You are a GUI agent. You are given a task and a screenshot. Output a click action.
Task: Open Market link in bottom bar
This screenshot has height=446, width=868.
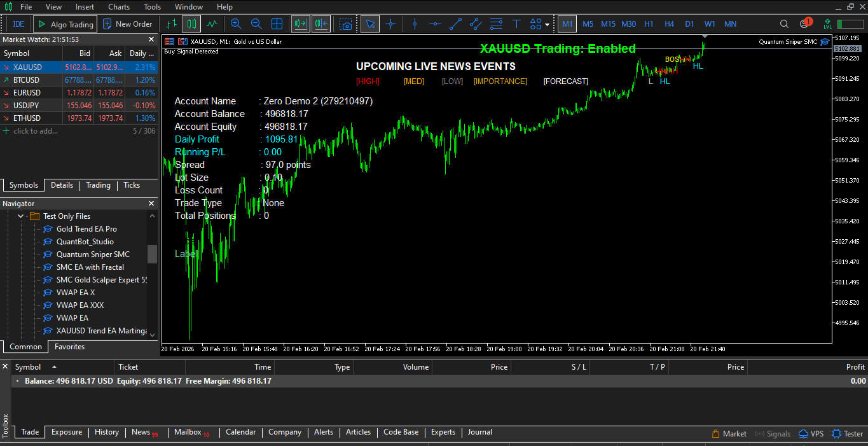pyautogui.click(x=729, y=434)
